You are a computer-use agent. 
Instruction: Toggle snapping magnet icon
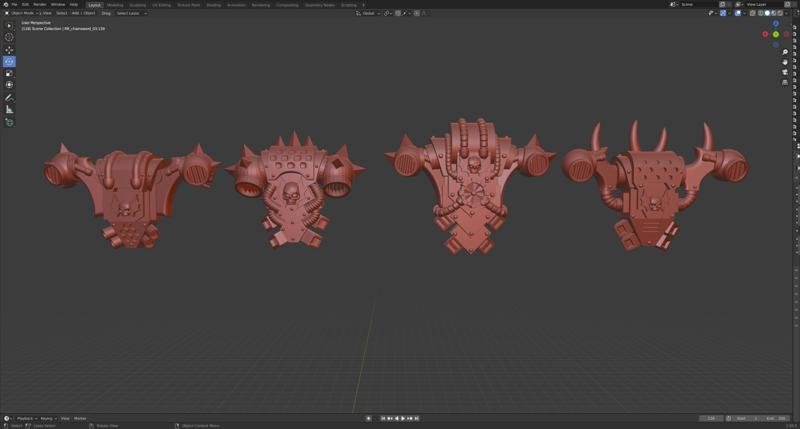tap(398, 13)
